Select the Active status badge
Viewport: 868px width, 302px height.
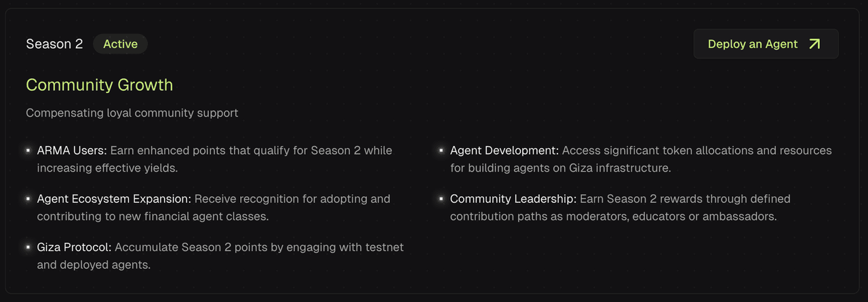coord(120,44)
